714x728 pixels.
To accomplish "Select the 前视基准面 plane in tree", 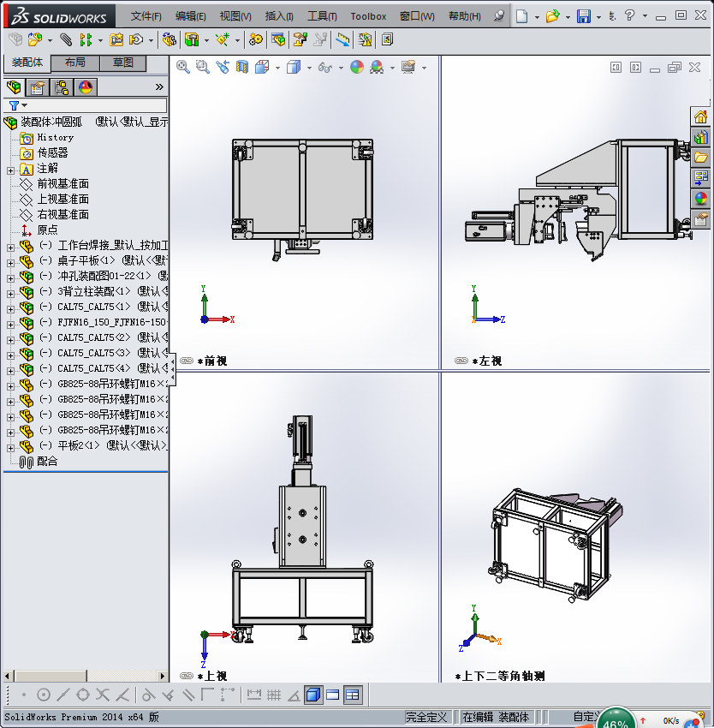I will [x=62, y=184].
